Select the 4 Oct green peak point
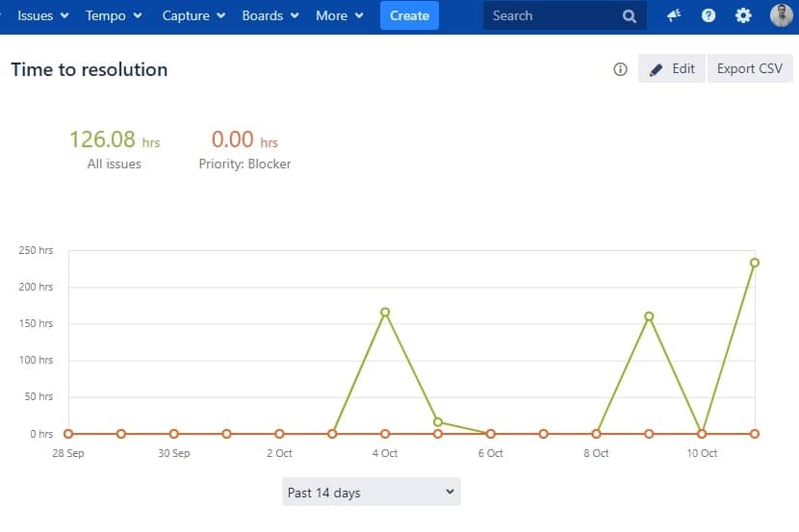Viewport: 799px width, 532px height. tap(385, 312)
